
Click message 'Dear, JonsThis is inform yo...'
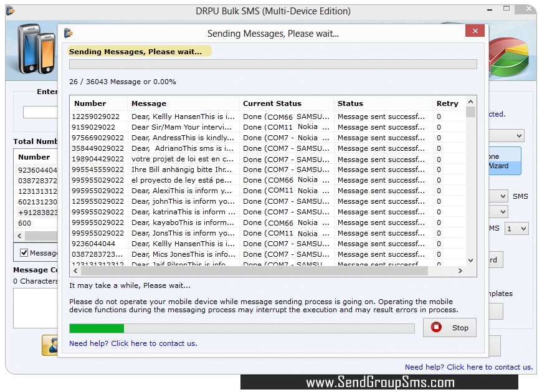(x=183, y=233)
